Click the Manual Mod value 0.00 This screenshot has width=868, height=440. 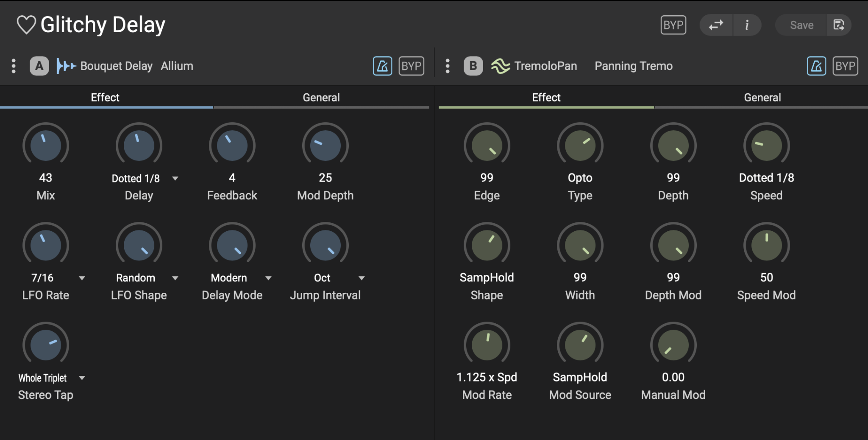(673, 377)
